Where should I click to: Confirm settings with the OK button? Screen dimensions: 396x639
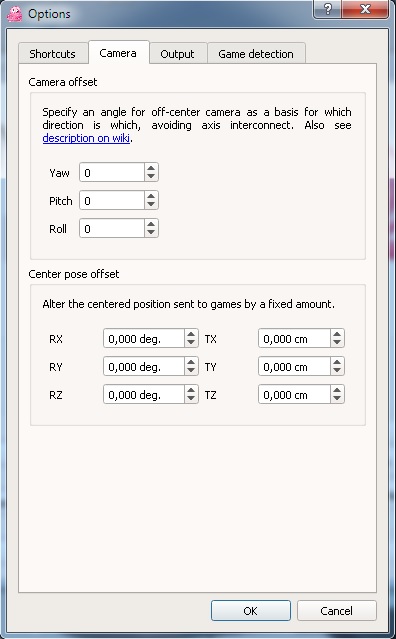(251, 610)
